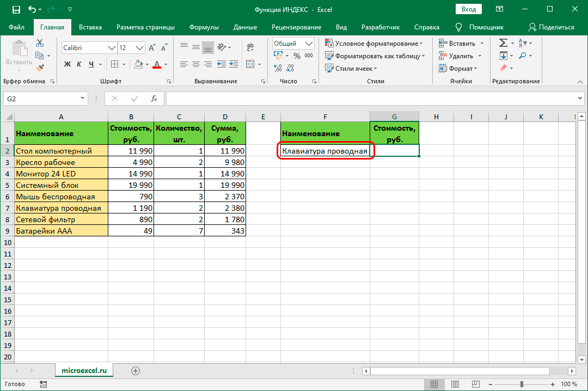
Task: Open fill color dropdown arrow
Action: [148, 65]
